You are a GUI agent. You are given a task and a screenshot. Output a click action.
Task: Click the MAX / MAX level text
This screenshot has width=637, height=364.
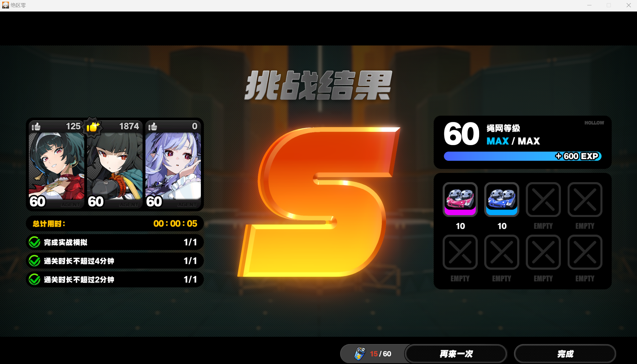coord(513,141)
